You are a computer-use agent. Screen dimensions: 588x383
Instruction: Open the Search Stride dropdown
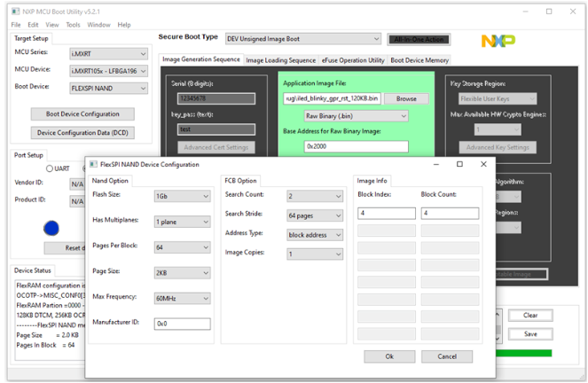pyautogui.click(x=315, y=215)
